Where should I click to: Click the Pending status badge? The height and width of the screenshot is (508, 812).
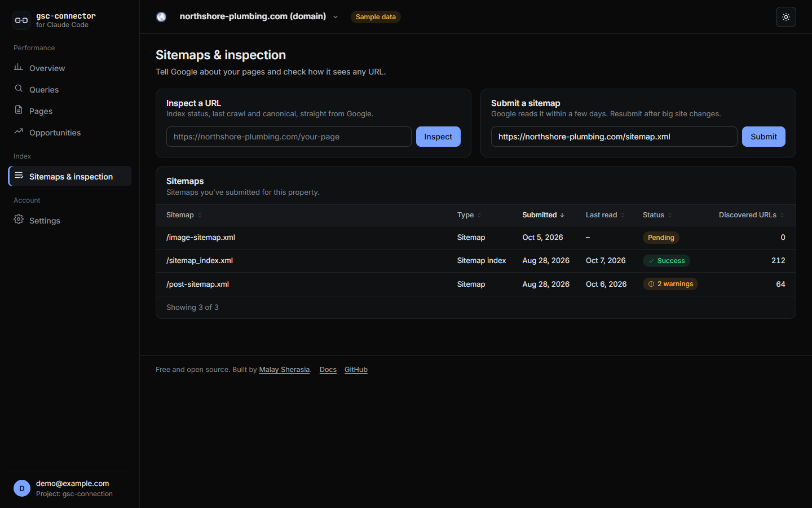[x=661, y=238]
